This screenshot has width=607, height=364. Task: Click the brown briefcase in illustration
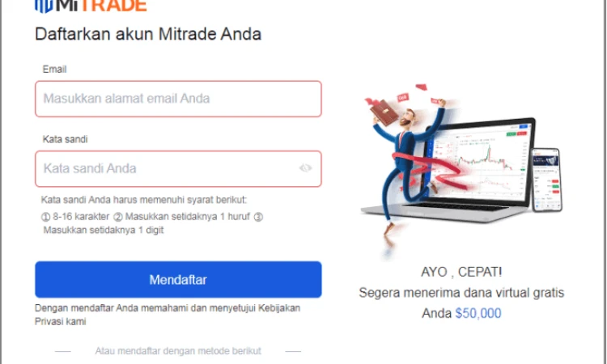[x=384, y=112]
